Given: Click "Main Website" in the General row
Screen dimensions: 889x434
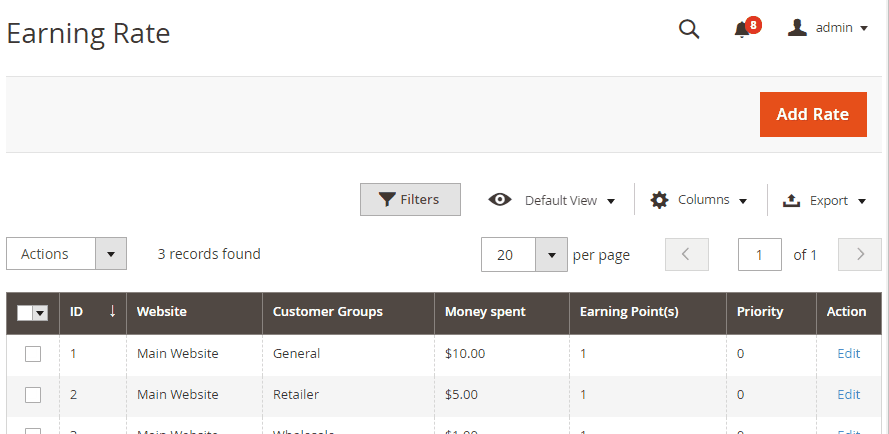Looking at the screenshot, I should click(x=177, y=353).
